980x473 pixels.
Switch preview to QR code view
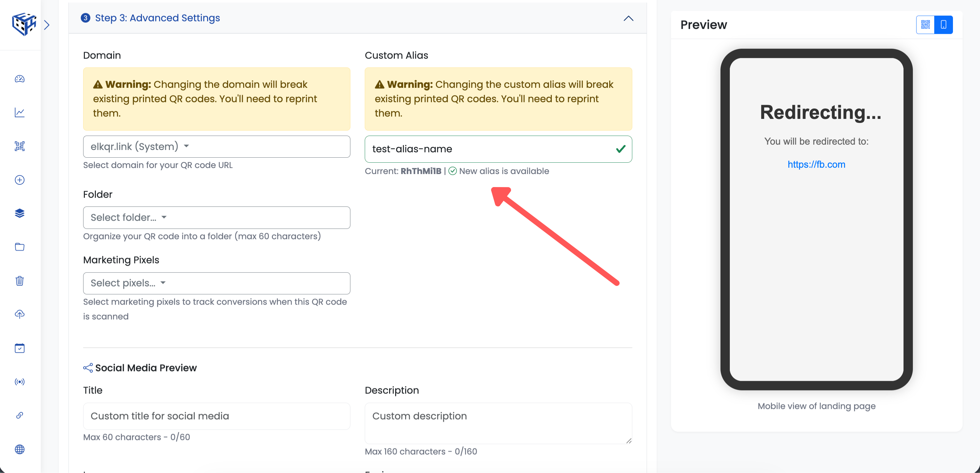pyautogui.click(x=925, y=25)
